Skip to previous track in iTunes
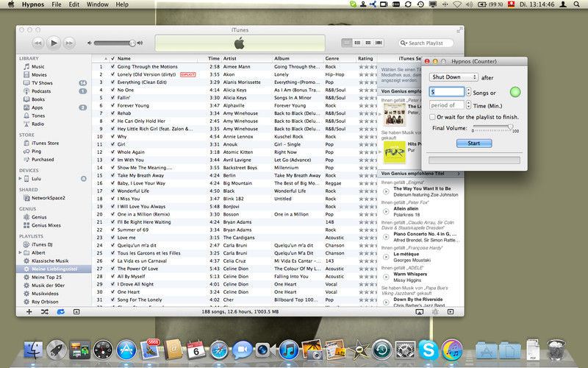Screen dimensions: 588x368 [37, 43]
